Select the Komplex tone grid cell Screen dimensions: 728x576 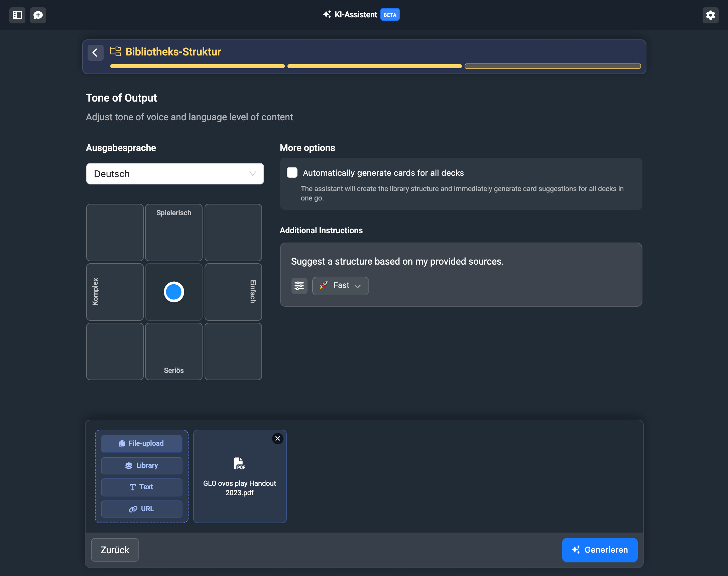115,292
